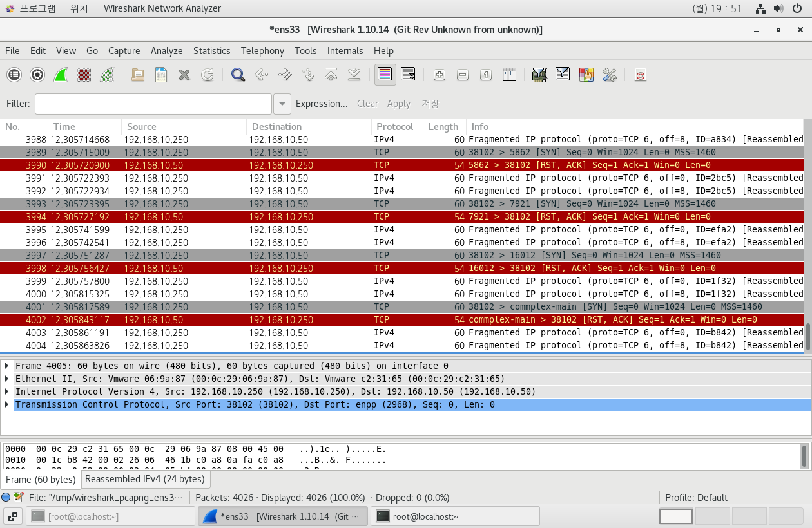Click the display filter input field
Viewport: 812px width, 528px height.
[153, 104]
